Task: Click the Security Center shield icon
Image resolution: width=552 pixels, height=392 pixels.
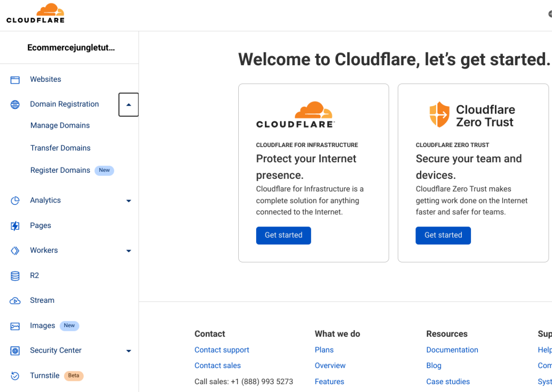Action: click(x=15, y=351)
